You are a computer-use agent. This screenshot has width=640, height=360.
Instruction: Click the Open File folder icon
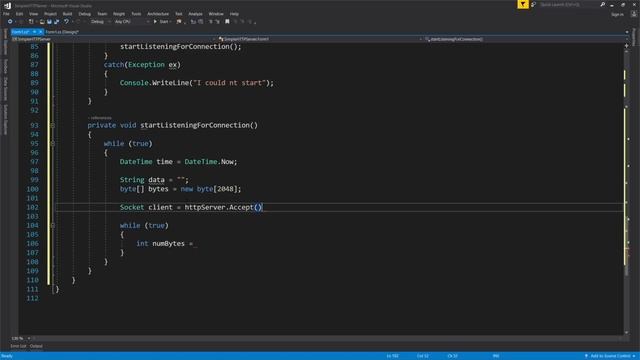coord(42,22)
